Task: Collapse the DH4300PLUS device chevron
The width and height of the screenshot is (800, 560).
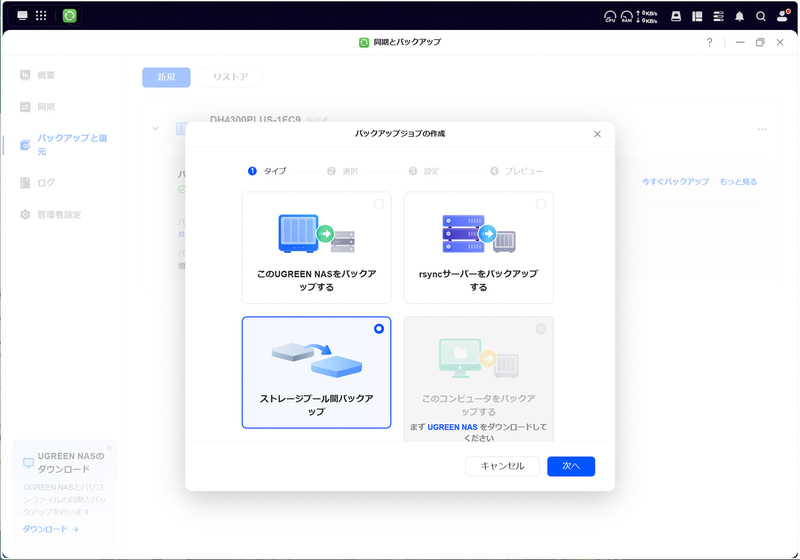Action: coord(156,129)
